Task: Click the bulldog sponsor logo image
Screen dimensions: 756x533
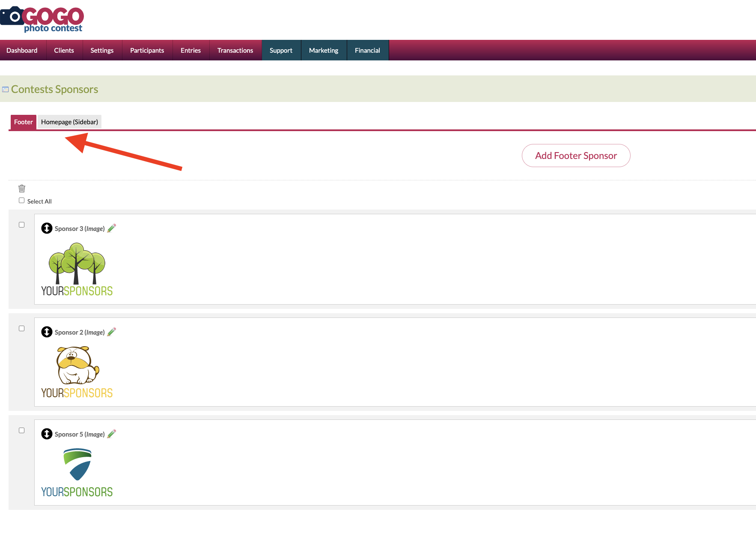Action: pos(77,372)
